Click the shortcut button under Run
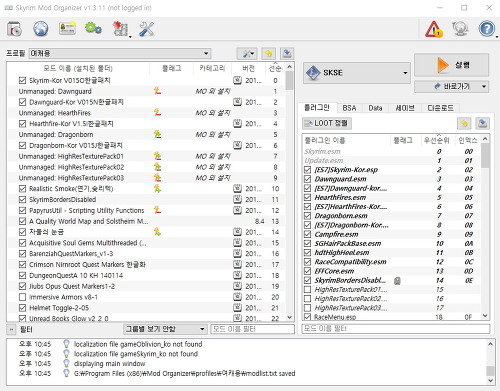Screen dimensions: 500x391 point(451,87)
